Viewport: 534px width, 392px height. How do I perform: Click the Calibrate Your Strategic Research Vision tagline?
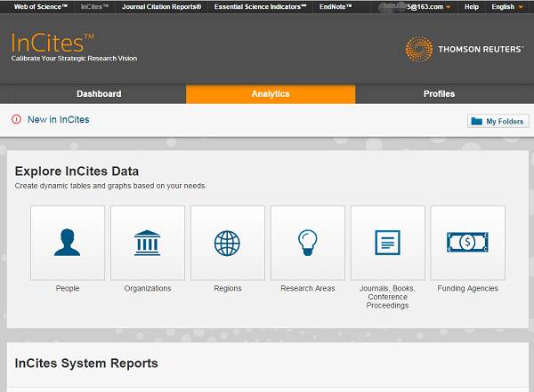point(74,58)
